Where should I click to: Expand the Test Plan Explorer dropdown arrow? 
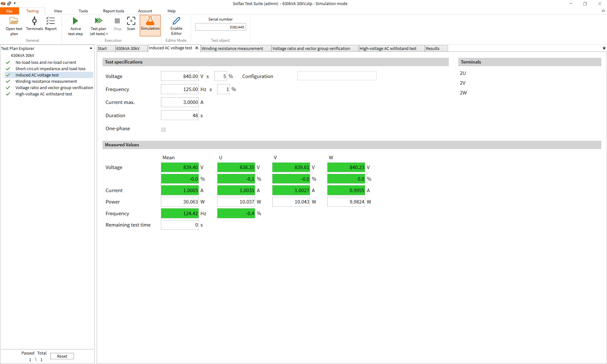click(x=91, y=48)
